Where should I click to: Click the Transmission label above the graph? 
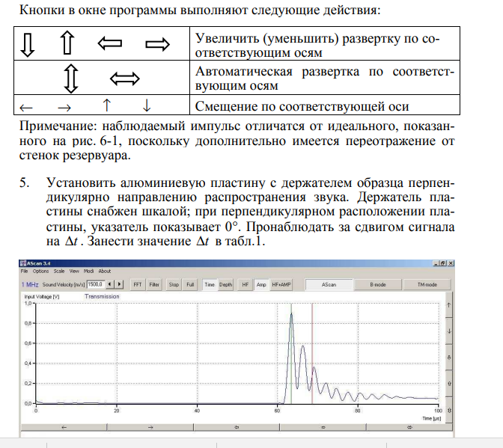coord(102,296)
